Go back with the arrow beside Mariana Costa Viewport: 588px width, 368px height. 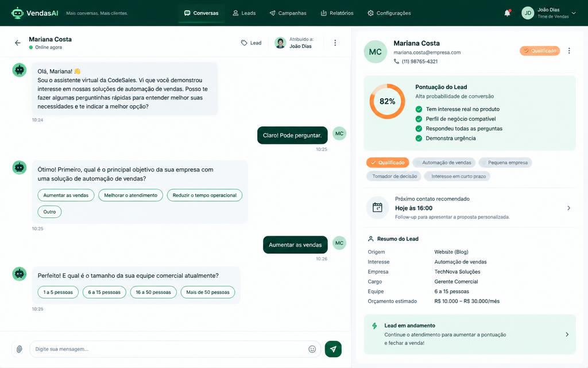[18, 43]
